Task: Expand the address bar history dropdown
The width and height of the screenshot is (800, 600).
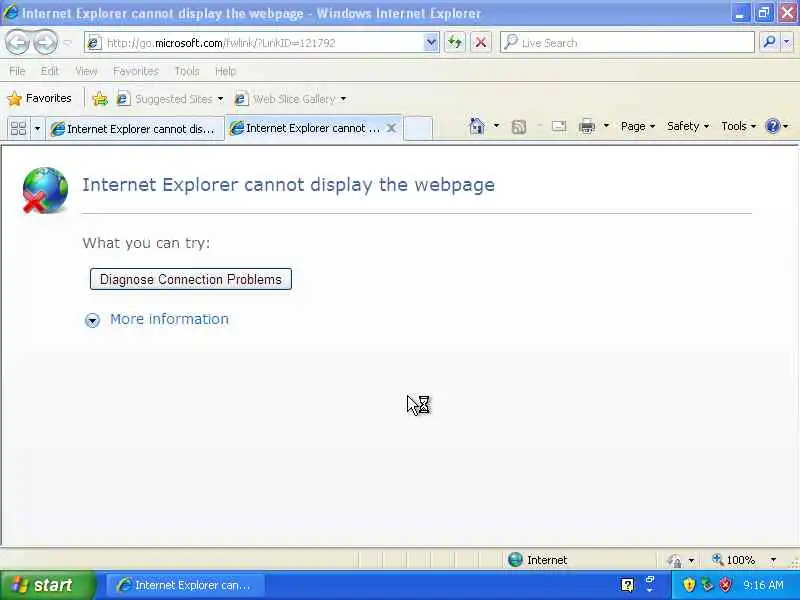Action: pyautogui.click(x=431, y=43)
